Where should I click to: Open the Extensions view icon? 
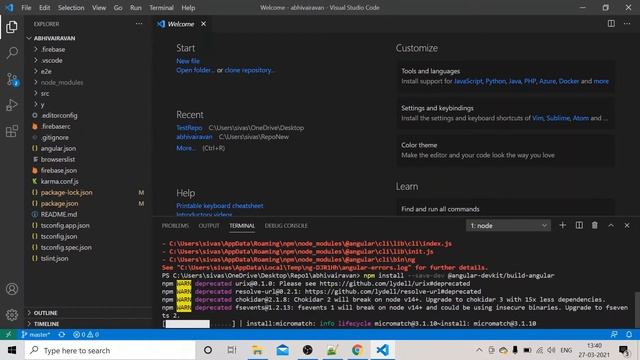(12, 131)
